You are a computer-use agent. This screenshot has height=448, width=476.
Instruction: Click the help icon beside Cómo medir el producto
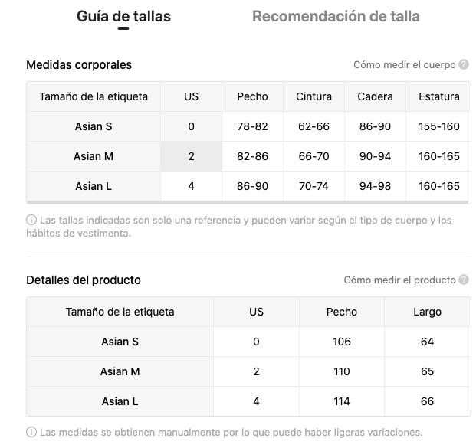[464, 280]
